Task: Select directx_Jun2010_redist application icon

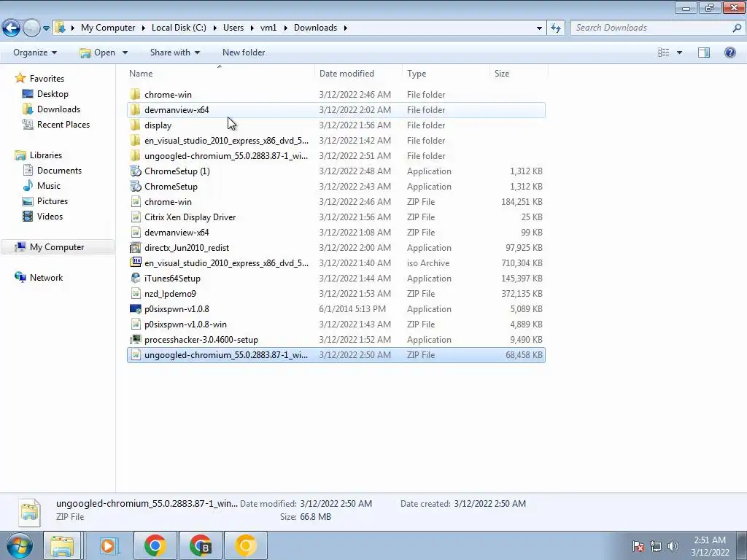Action: click(x=136, y=248)
